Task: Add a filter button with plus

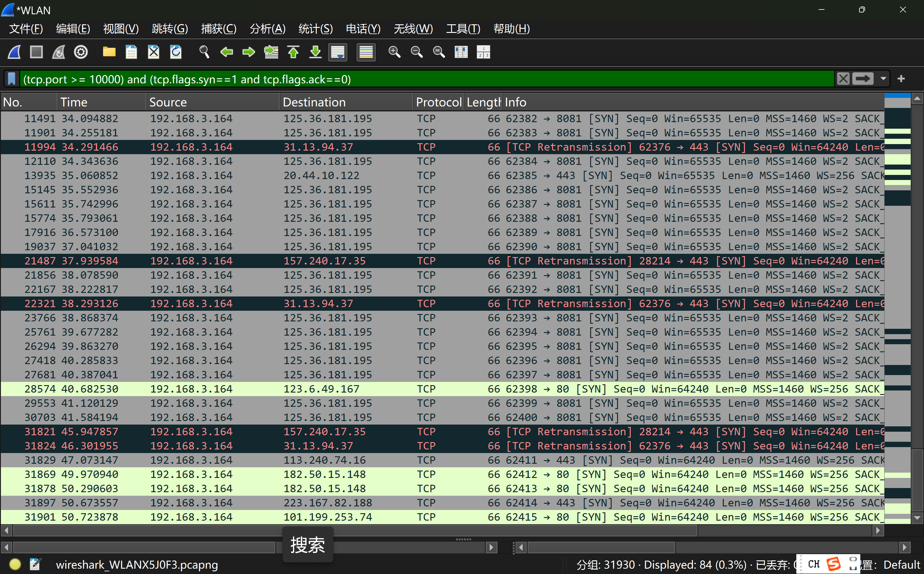Action: pos(901,79)
